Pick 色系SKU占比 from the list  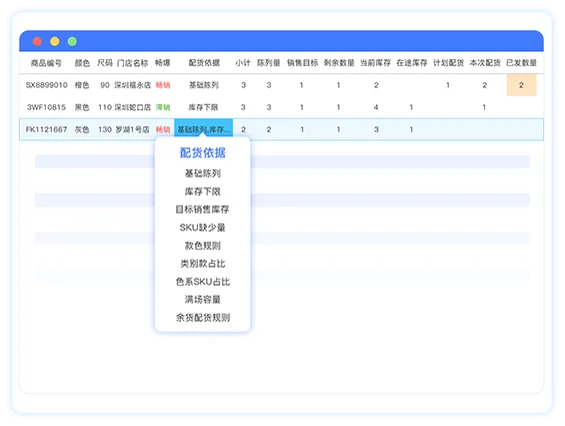[x=203, y=281]
